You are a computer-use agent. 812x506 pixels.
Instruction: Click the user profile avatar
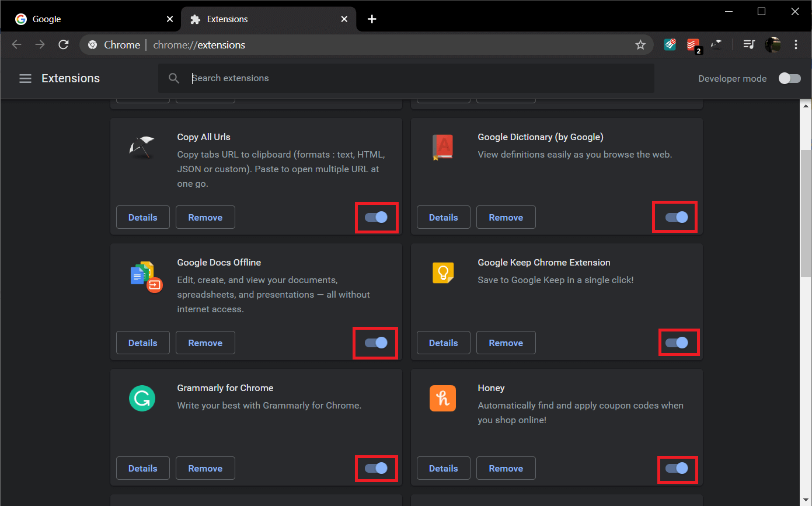[x=773, y=45]
